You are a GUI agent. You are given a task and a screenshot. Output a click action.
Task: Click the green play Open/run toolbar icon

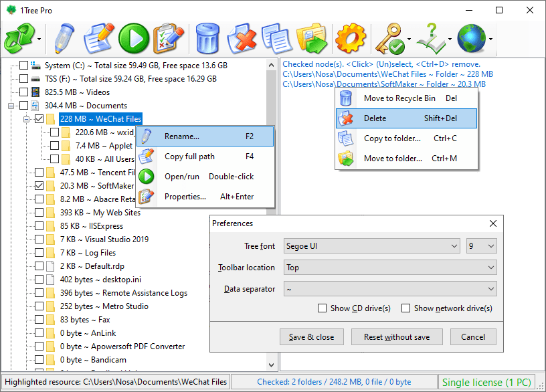coord(133,38)
